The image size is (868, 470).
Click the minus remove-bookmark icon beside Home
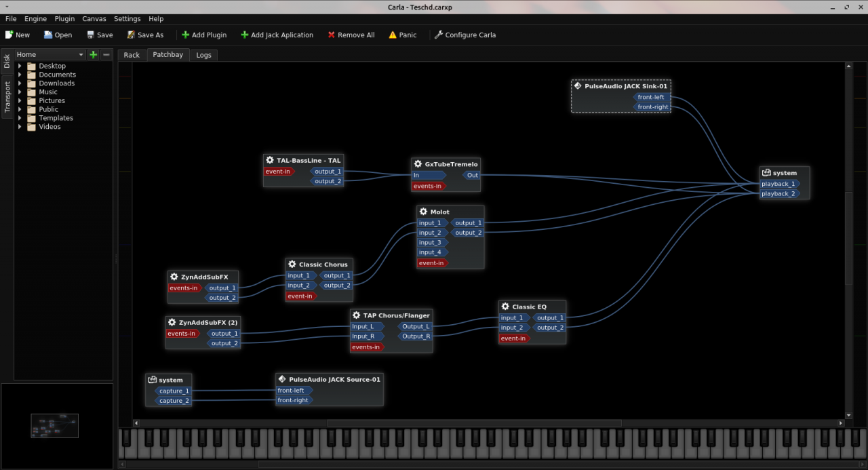pyautogui.click(x=106, y=54)
